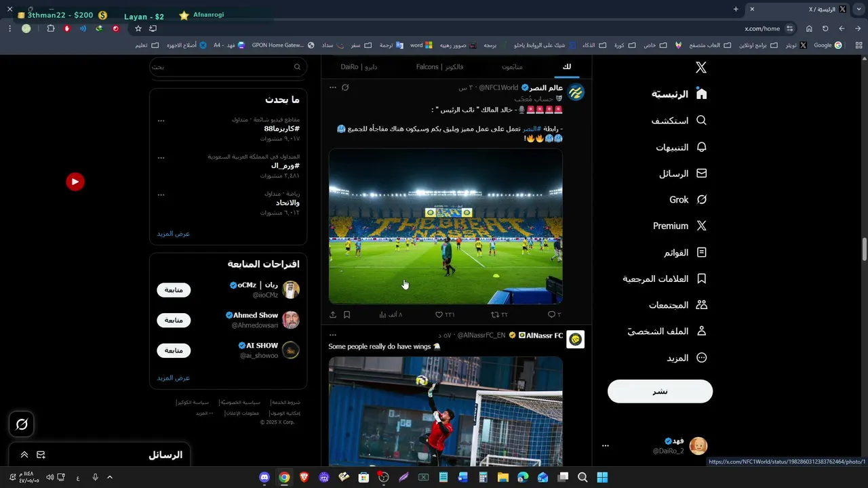Click the بحث search field
This screenshot has height=488, width=868.
coord(229,66)
